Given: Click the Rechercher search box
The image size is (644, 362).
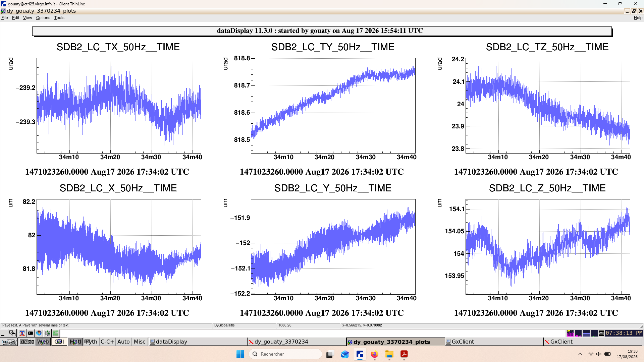Looking at the screenshot, I should (x=285, y=354).
